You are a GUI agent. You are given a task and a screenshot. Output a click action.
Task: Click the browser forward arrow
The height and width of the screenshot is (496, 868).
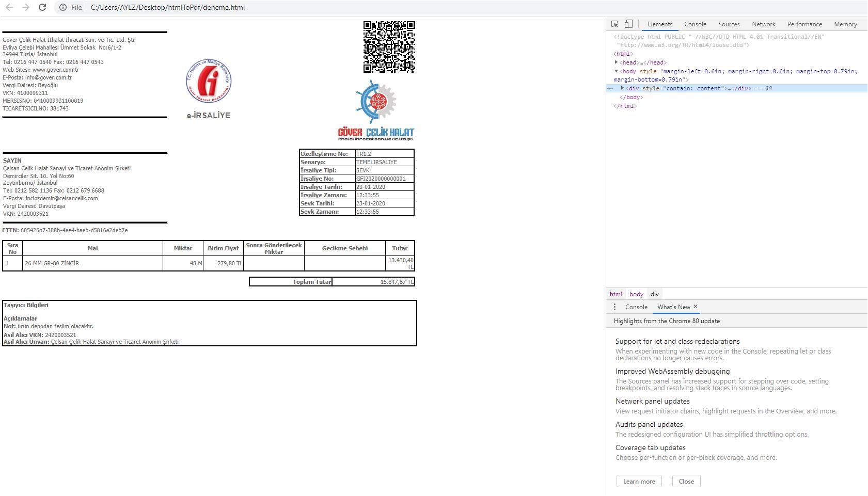(26, 7)
